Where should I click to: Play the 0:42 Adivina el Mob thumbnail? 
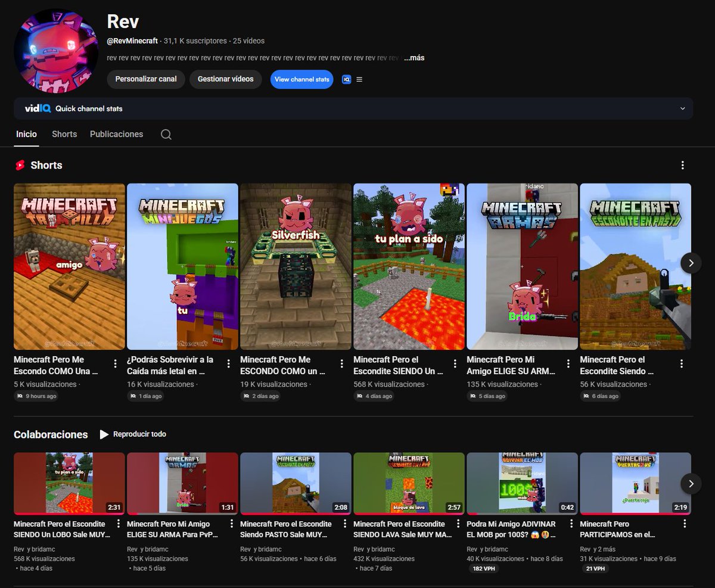[x=522, y=484]
